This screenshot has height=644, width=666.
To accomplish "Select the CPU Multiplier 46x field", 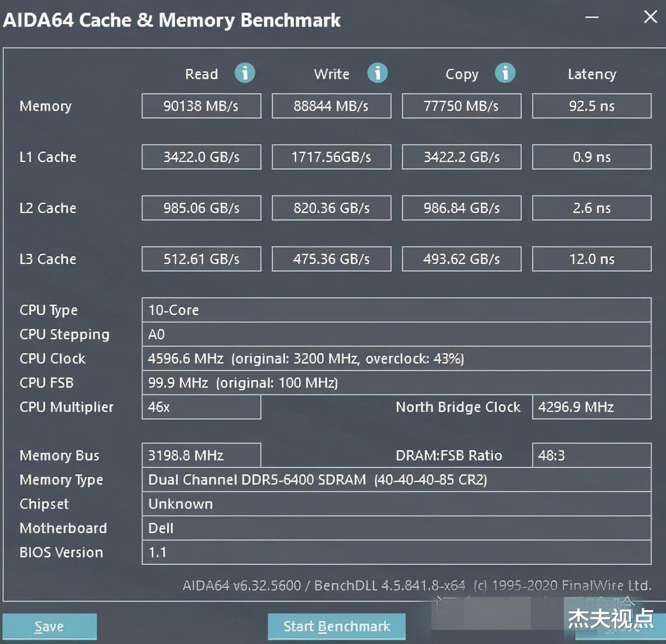I will pyautogui.click(x=201, y=407).
